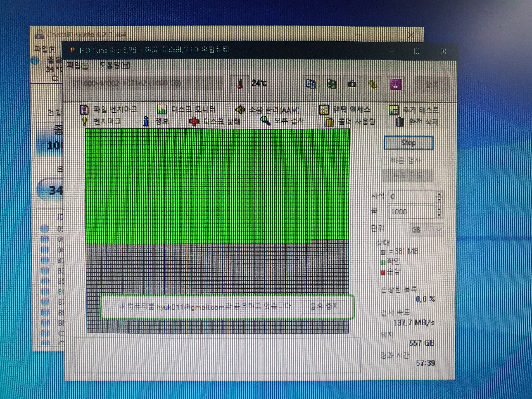Minimize the HD Tune Pro window
This screenshot has height=399, width=532.
click(391, 51)
